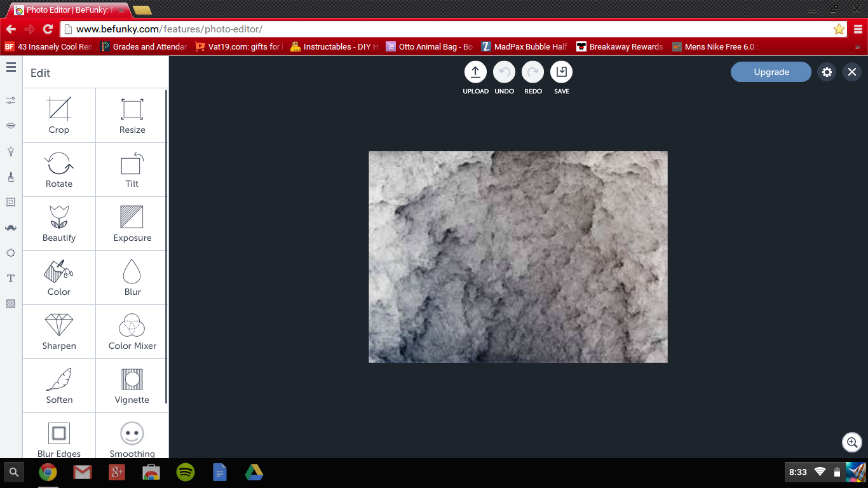868x488 pixels.
Task: Open the launcher search on shelf
Action: (x=13, y=472)
